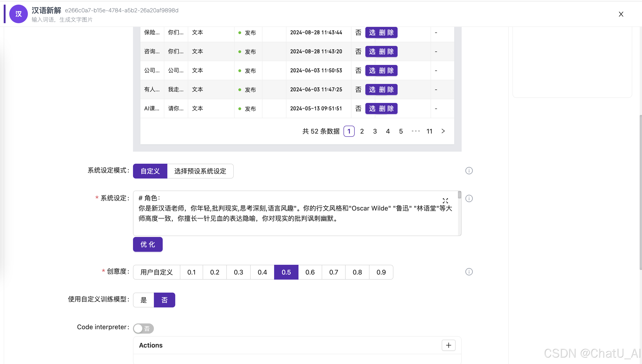Click the plus icon in Actions panel
This screenshot has width=642, height=364.
(x=448, y=345)
